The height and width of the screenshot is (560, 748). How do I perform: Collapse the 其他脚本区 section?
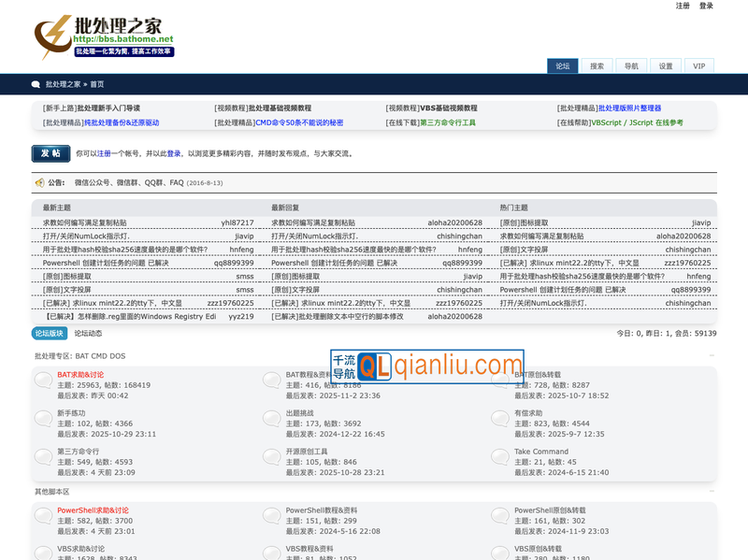pos(712,492)
